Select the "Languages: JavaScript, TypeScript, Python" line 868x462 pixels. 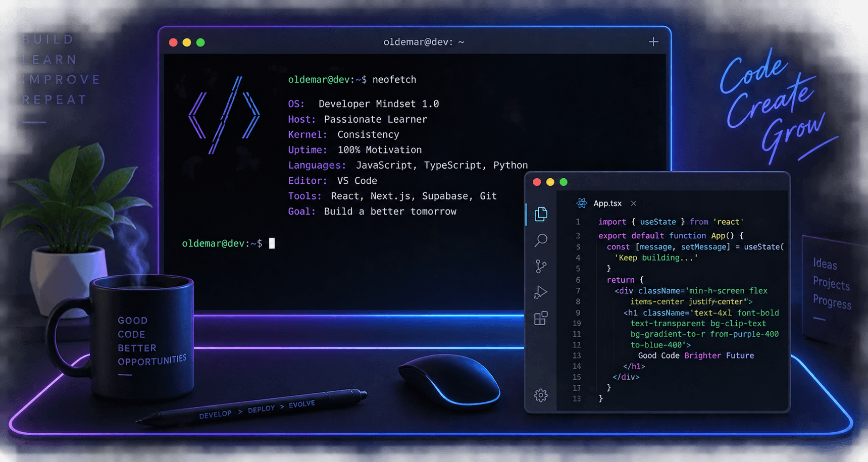point(408,165)
